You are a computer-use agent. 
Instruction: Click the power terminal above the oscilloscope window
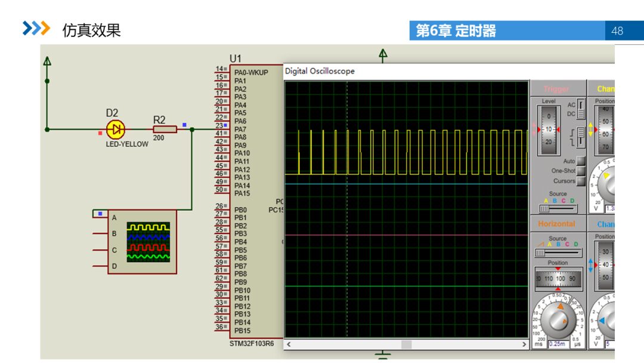click(x=383, y=54)
